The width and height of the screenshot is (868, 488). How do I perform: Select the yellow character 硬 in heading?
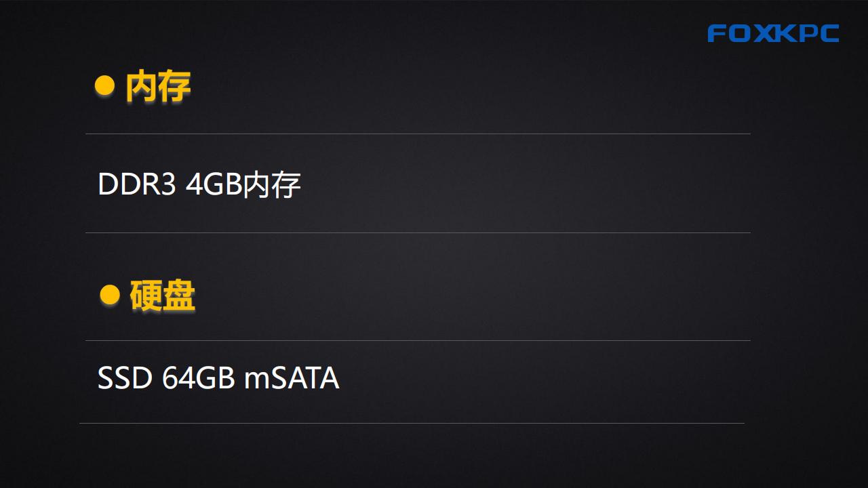coord(146,296)
